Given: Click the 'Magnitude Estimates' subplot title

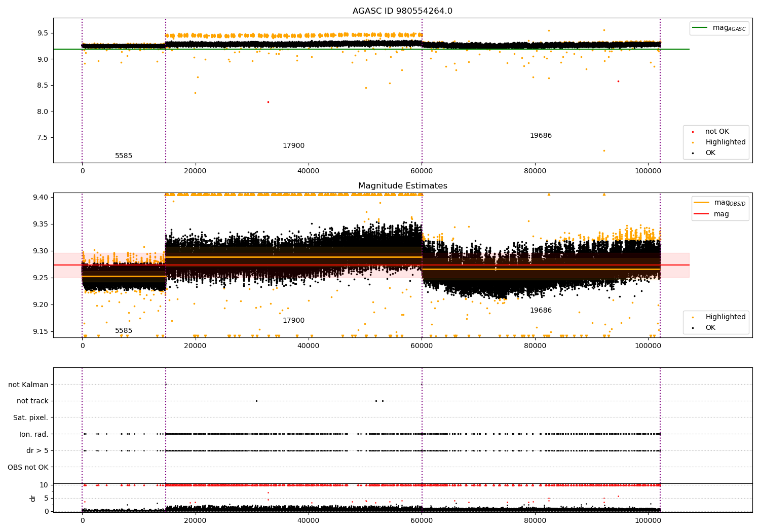Looking at the screenshot, I should (403, 186).
